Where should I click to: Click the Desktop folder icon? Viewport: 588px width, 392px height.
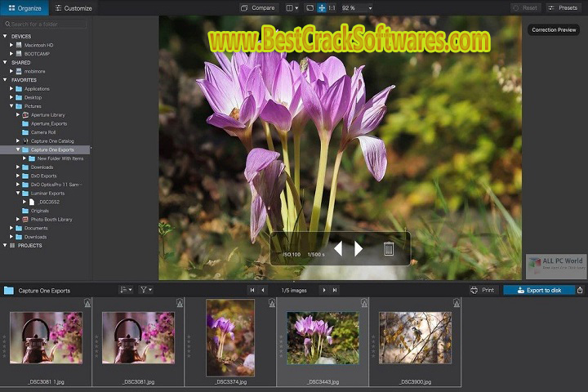tap(19, 97)
